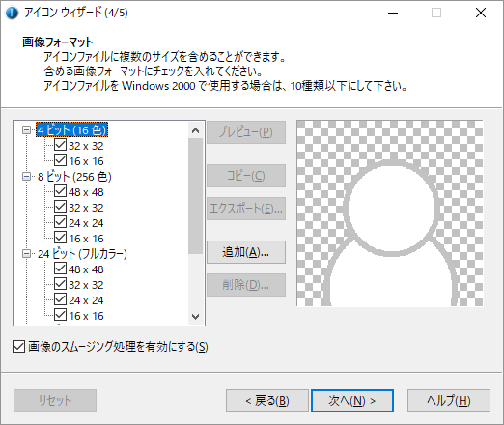Uncheck 16 x 16 under 4 ビット (16 色)
The width and height of the screenshot is (504, 425).
[60, 160]
